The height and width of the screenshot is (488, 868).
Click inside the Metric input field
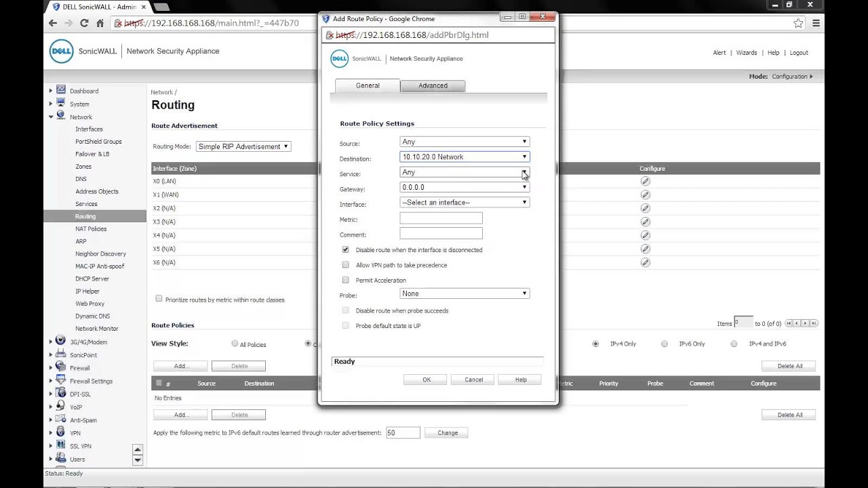[x=441, y=218]
